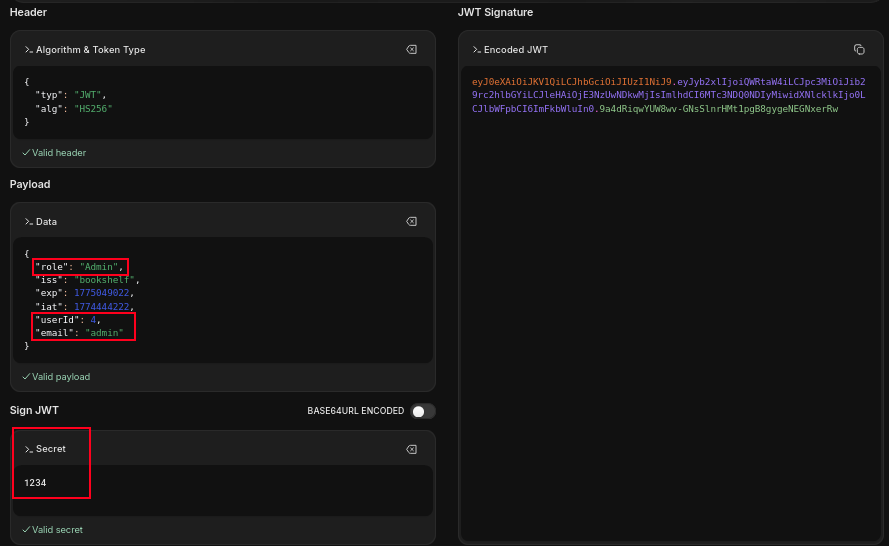
Task: Click the prompt icon beside Data
Action: coord(29,221)
